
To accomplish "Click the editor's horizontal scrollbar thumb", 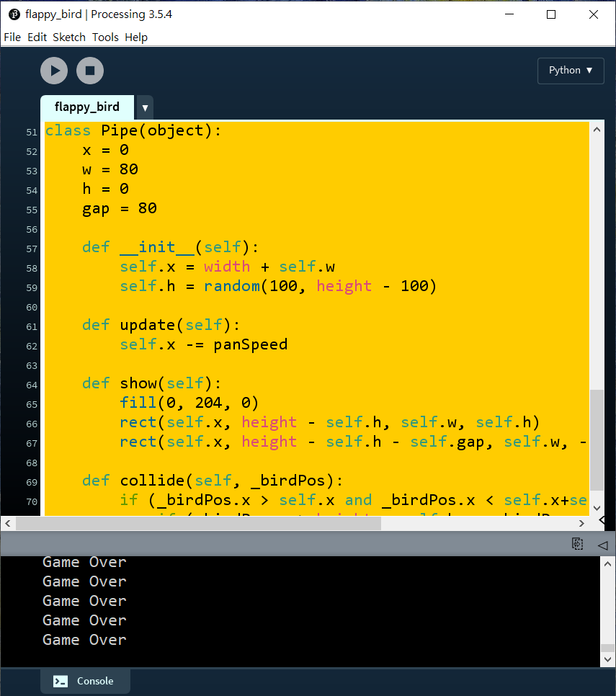I will point(198,523).
